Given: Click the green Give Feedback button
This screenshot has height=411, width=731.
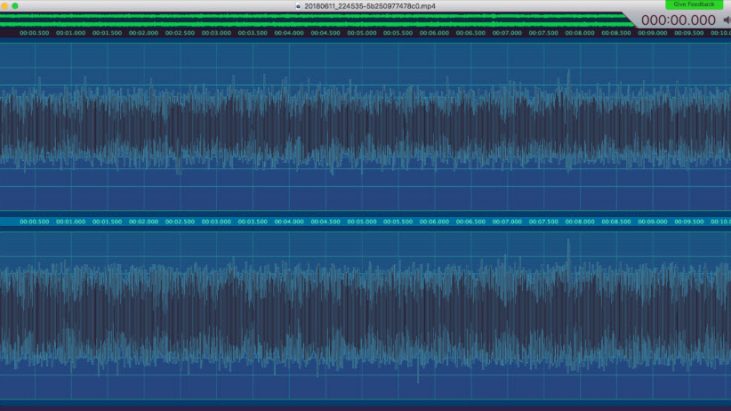Looking at the screenshot, I should pyautogui.click(x=694, y=4).
